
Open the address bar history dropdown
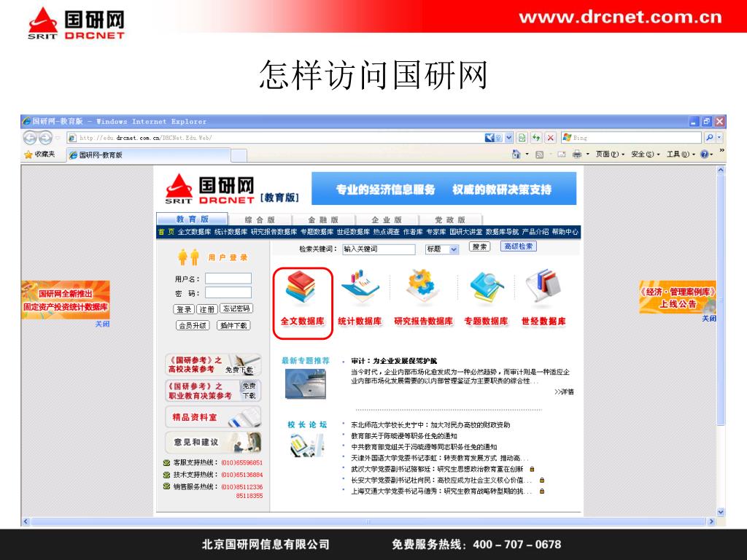coord(508,138)
